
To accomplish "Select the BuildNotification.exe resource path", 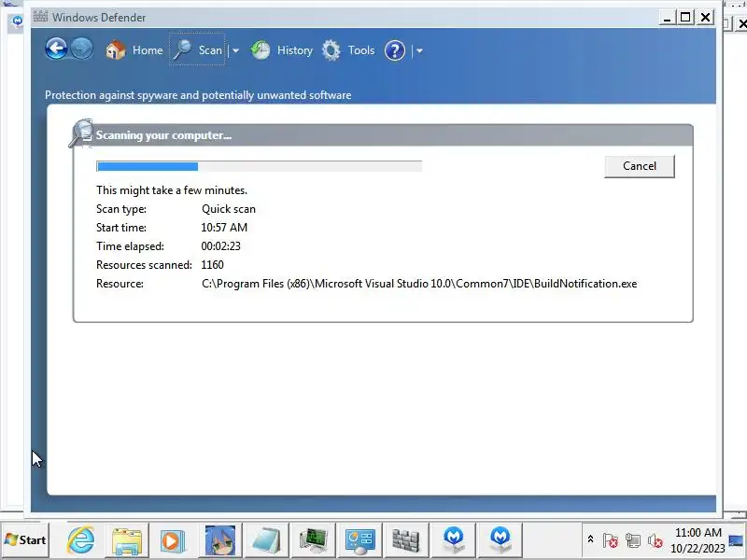I will (419, 284).
